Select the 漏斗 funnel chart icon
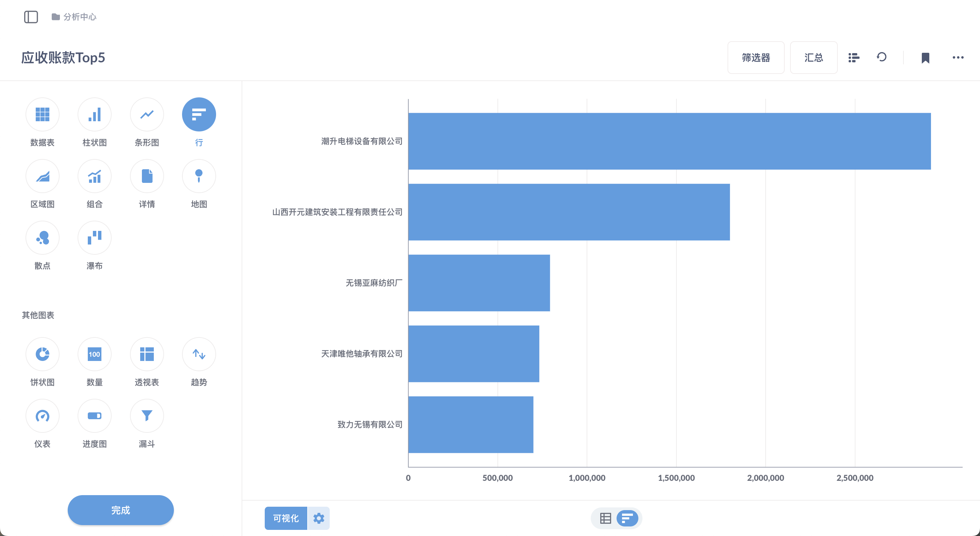Screen dimensions: 980x536 click(x=147, y=416)
